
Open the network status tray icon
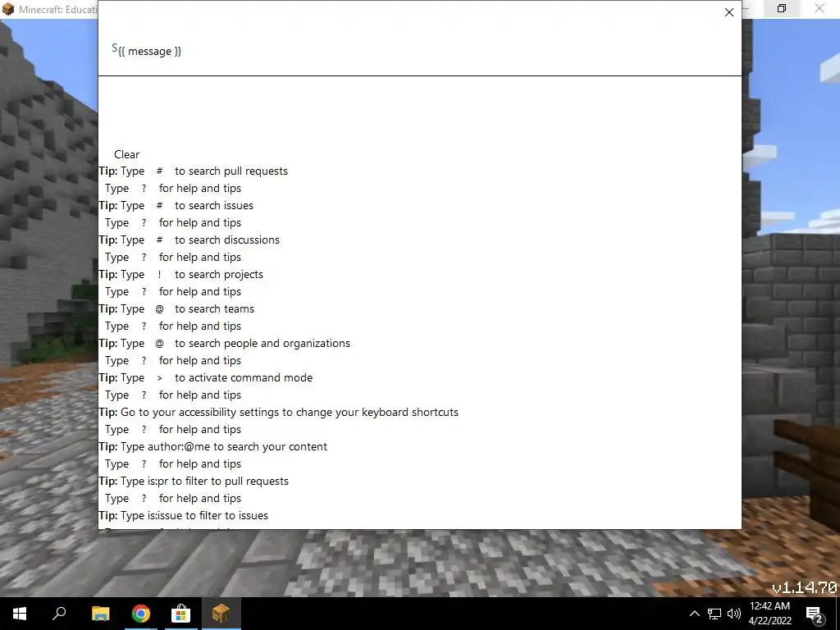(x=714, y=614)
